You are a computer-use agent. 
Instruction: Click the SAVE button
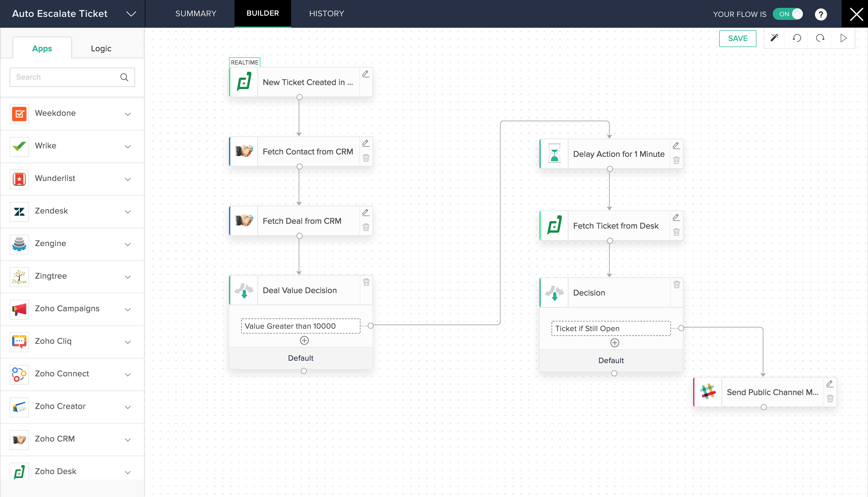click(x=738, y=39)
